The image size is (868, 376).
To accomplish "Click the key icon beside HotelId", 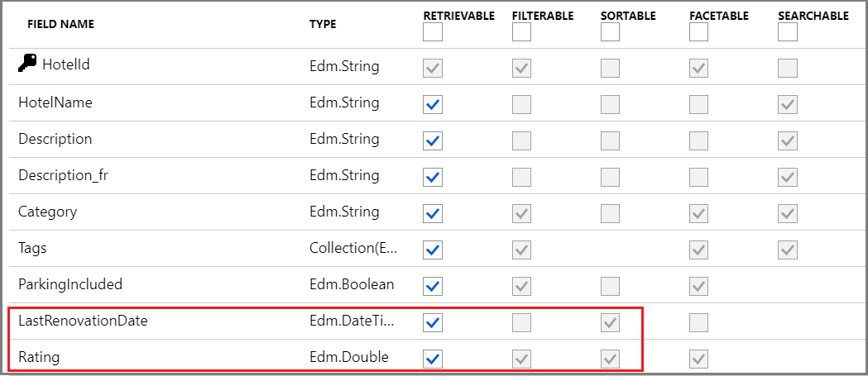I will [27, 65].
